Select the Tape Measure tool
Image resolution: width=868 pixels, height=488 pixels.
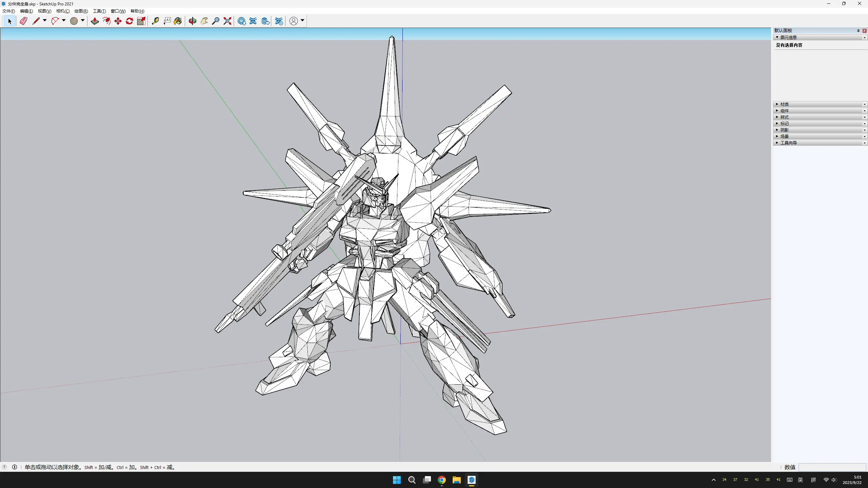pyautogui.click(x=155, y=21)
